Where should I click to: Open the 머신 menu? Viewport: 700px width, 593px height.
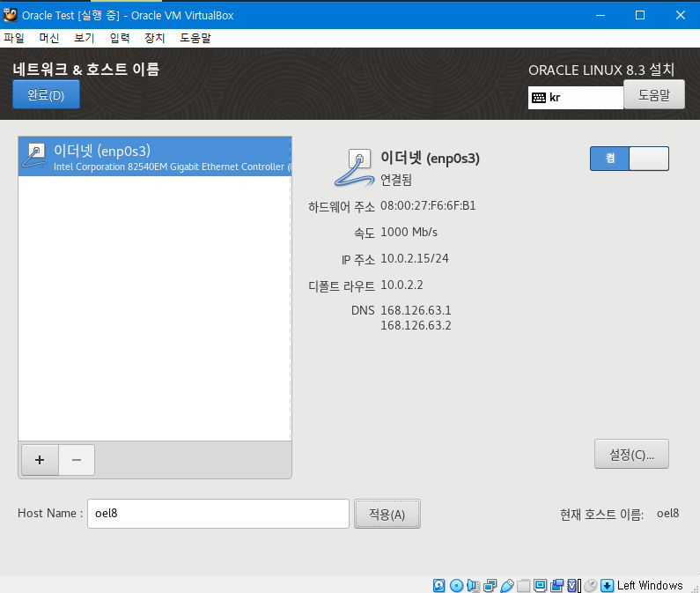49,38
